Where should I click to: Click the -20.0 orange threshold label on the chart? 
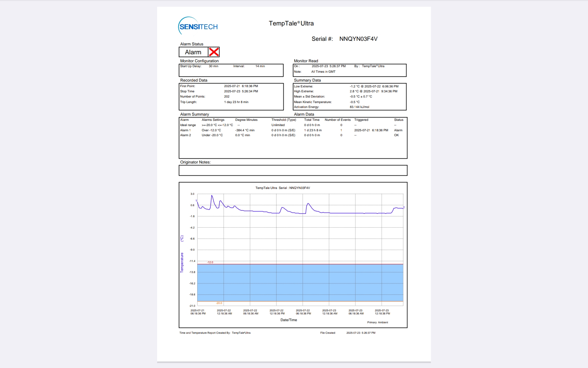219,303
